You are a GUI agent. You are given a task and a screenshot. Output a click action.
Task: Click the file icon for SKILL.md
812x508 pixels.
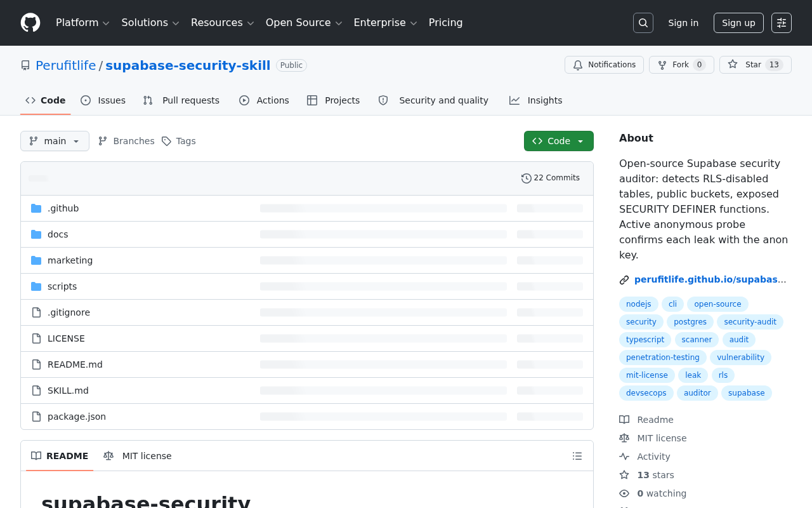point(36,391)
